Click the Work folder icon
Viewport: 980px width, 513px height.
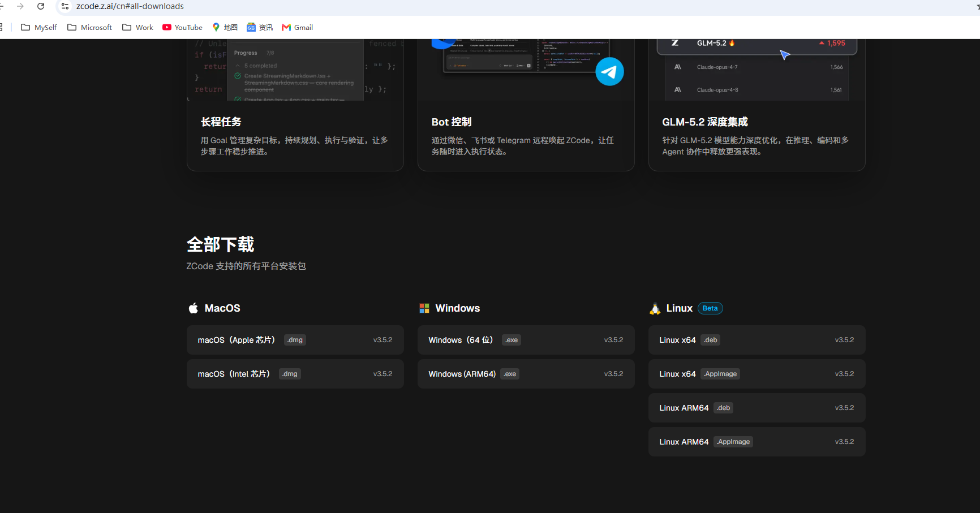pos(127,27)
